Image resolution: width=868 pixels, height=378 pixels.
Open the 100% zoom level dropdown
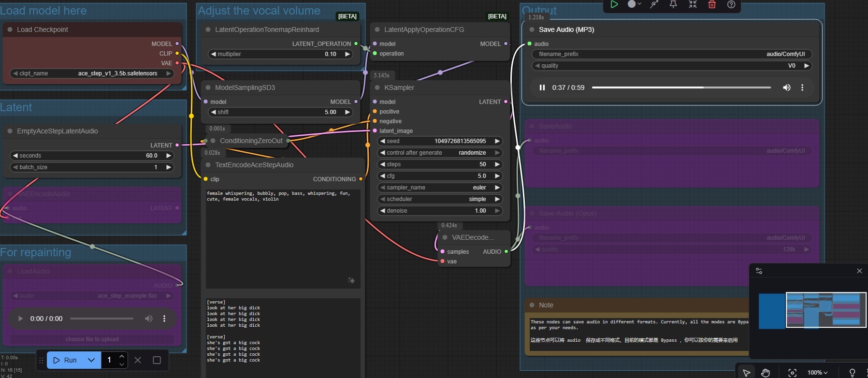tap(817, 372)
